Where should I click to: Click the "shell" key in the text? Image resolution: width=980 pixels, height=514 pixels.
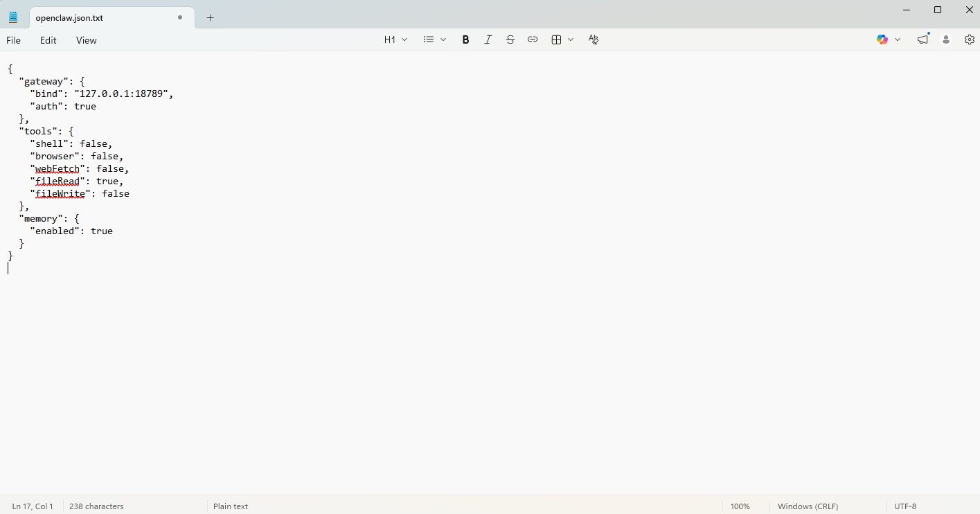coord(49,143)
